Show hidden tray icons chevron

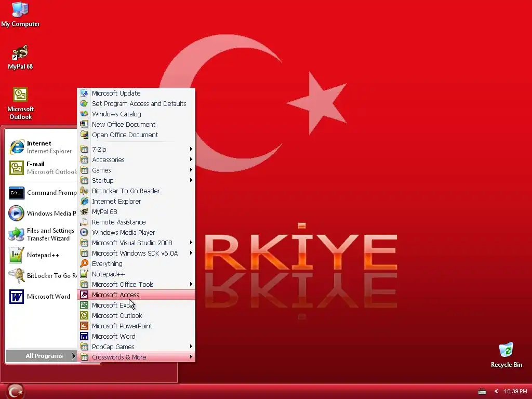click(496, 392)
